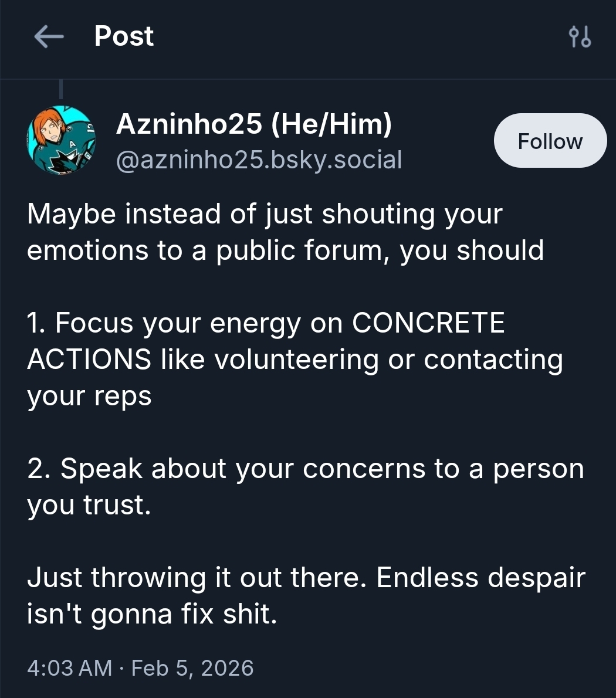The width and height of the screenshot is (616, 698).
Task: Go back using the left arrow
Action: pyautogui.click(x=49, y=36)
